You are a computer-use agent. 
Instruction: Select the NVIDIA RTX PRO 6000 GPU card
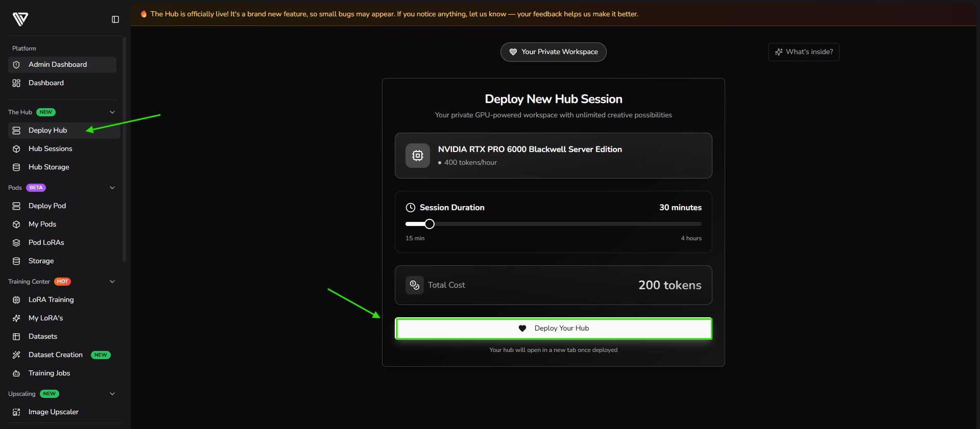pyautogui.click(x=553, y=156)
